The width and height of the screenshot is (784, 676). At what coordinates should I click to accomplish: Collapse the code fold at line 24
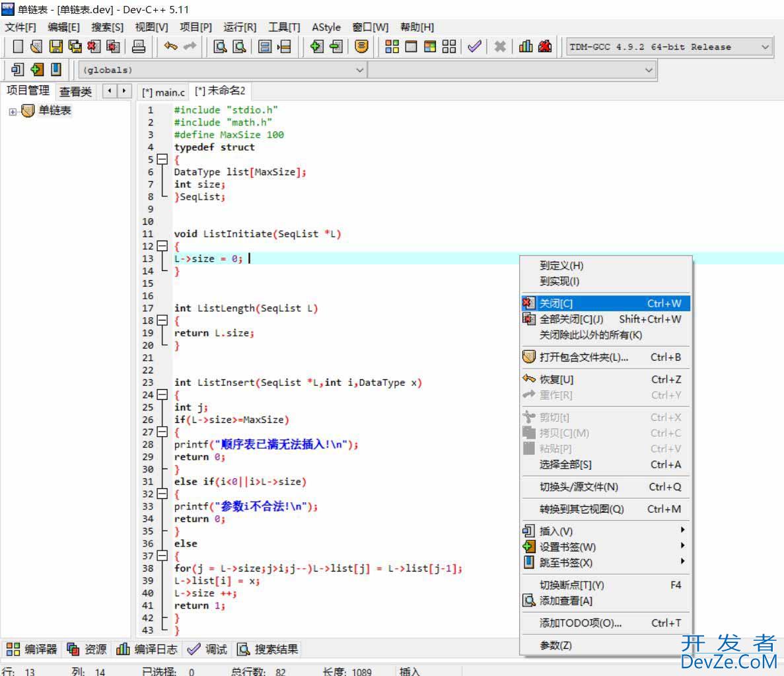tap(162, 394)
